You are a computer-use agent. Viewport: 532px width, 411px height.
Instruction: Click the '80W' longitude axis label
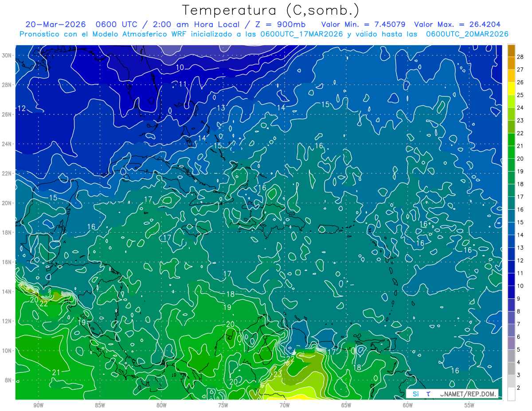[x=161, y=405]
